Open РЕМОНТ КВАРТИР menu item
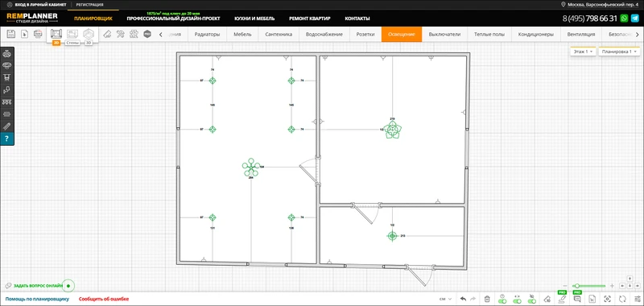The width and height of the screenshot is (644, 306). [310, 19]
